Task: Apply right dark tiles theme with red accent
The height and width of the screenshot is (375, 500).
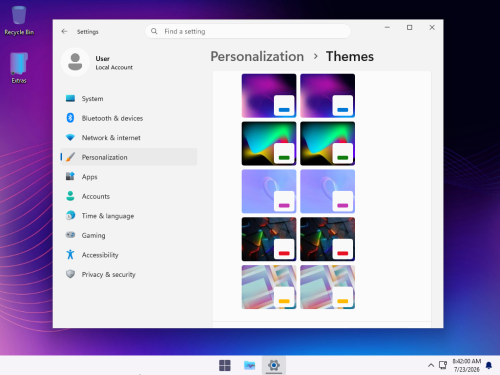Action: coord(327,239)
